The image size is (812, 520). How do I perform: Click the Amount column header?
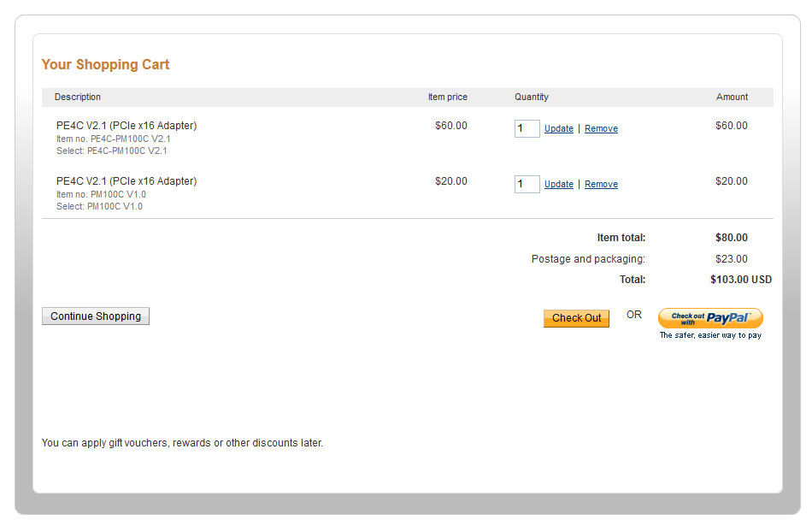click(732, 97)
